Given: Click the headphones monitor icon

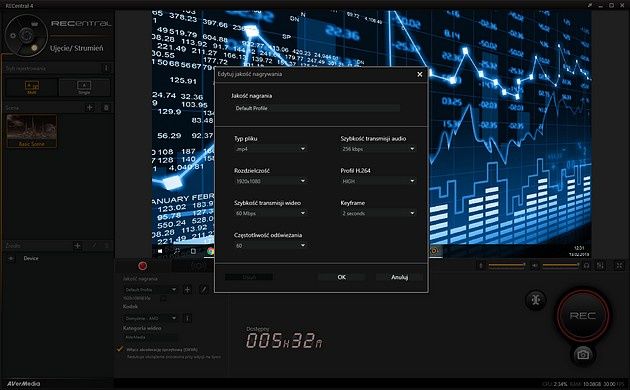Looking at the screenshot, I should coord(586,265).
